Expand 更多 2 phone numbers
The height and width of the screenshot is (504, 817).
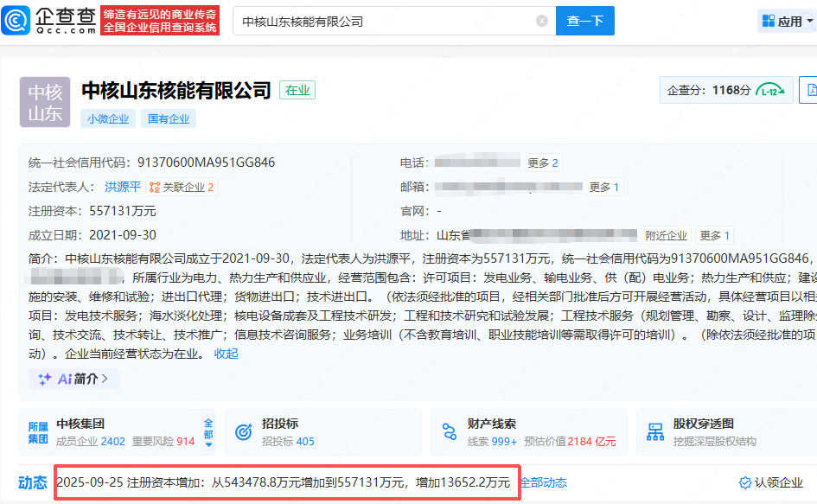[x=544, y=163]
